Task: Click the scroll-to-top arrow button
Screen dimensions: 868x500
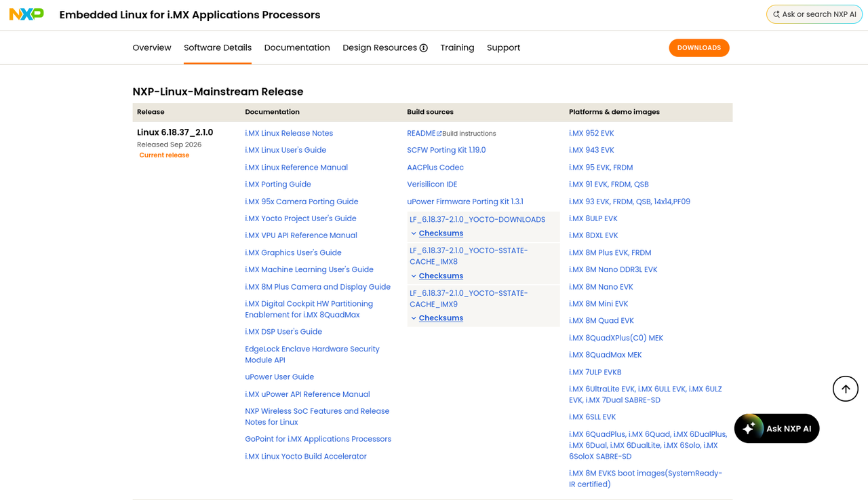Action: pos(846,389)
